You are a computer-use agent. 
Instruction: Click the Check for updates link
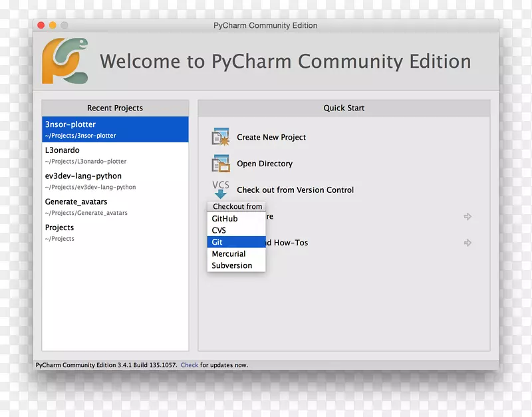(190, 365)
